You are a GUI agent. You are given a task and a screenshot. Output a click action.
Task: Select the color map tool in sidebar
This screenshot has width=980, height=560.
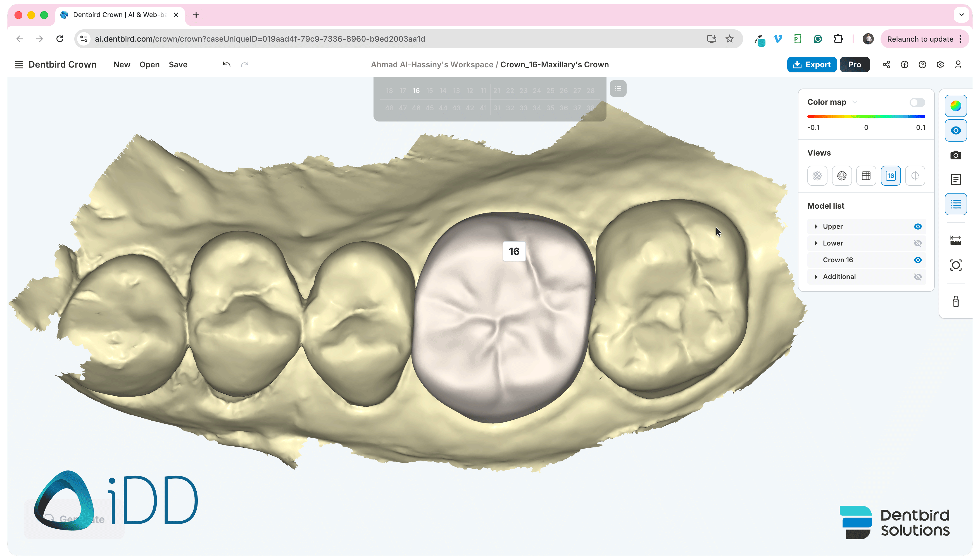tap(956, 106)
